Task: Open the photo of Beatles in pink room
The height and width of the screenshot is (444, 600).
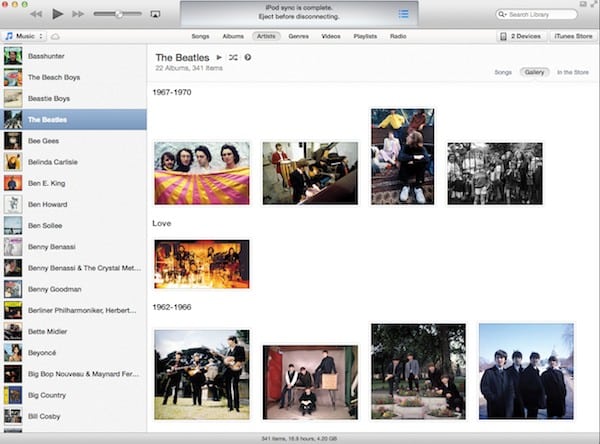Action: [310, 382]
